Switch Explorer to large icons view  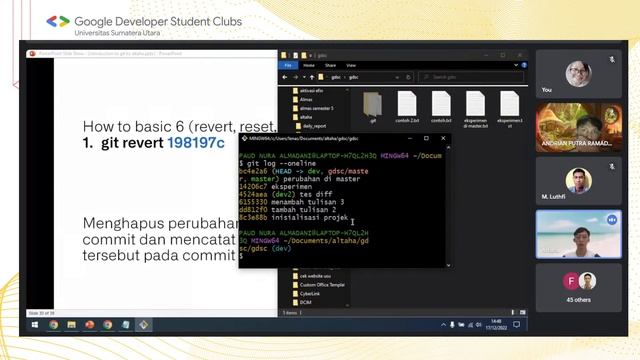coord(522,313)
